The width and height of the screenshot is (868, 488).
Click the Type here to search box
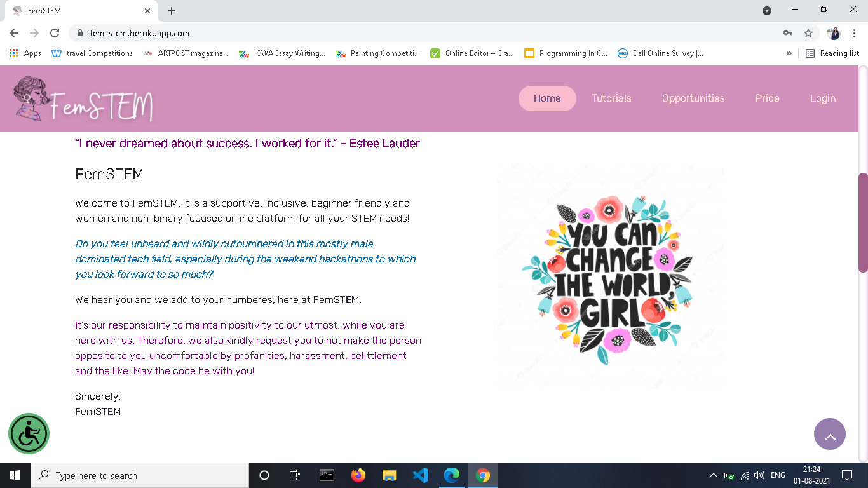140,475
